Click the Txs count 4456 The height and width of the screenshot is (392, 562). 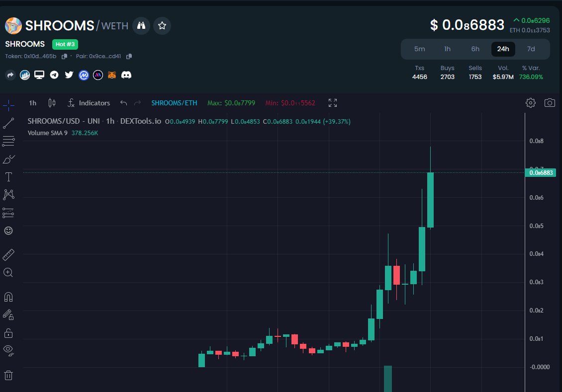tap(419, 77)
